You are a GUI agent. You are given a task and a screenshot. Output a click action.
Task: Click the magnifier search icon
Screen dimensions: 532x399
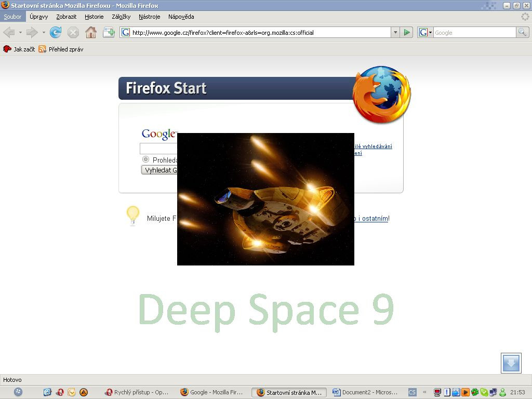point(522,33)
